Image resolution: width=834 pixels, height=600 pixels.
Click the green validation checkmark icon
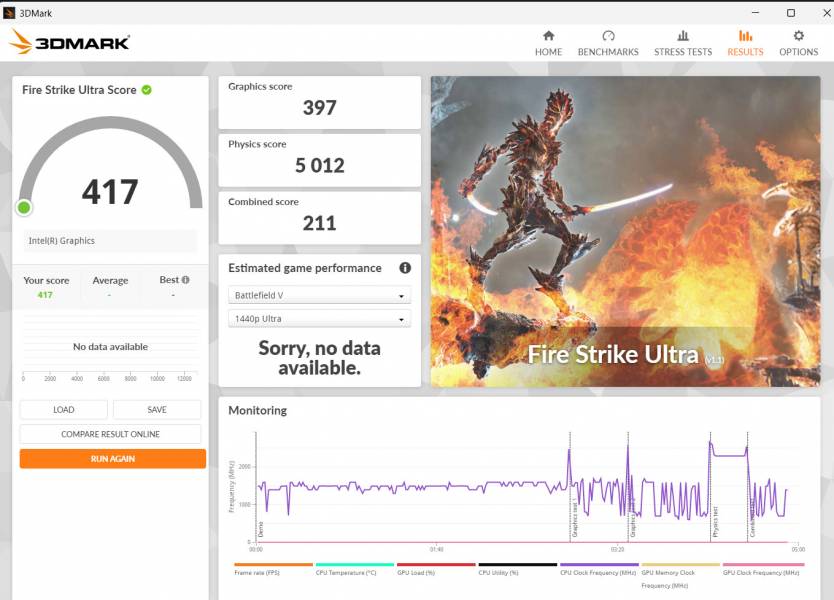[x=146, y=90]
